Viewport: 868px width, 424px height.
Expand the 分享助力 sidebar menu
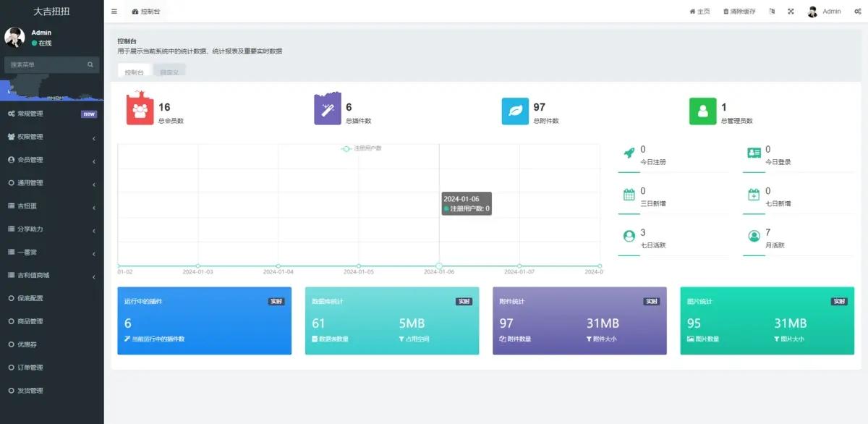52,229
